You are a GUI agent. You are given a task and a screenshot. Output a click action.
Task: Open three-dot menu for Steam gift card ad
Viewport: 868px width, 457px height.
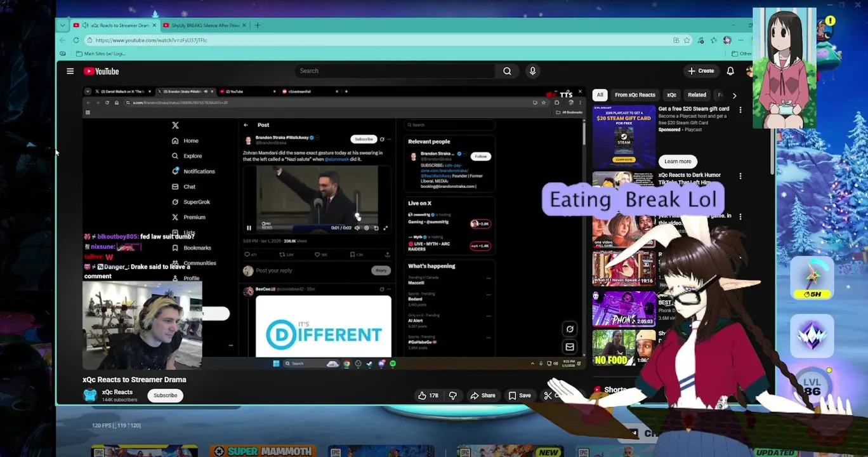[740, 110]
